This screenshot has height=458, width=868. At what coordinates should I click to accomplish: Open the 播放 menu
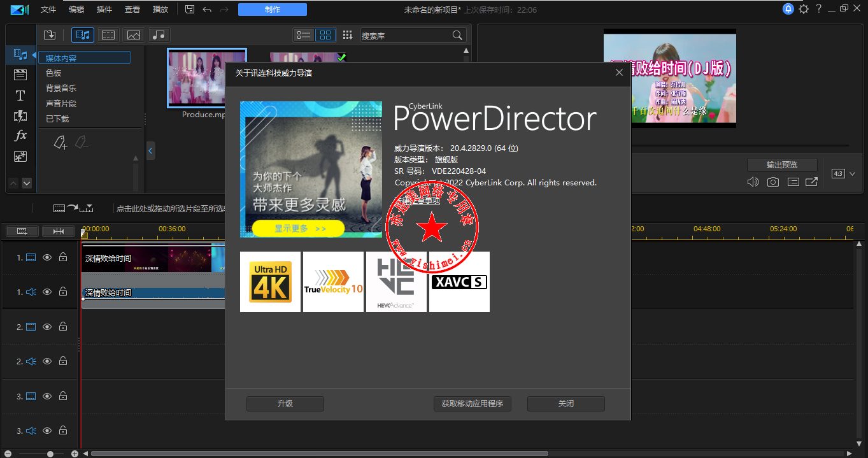160,10
